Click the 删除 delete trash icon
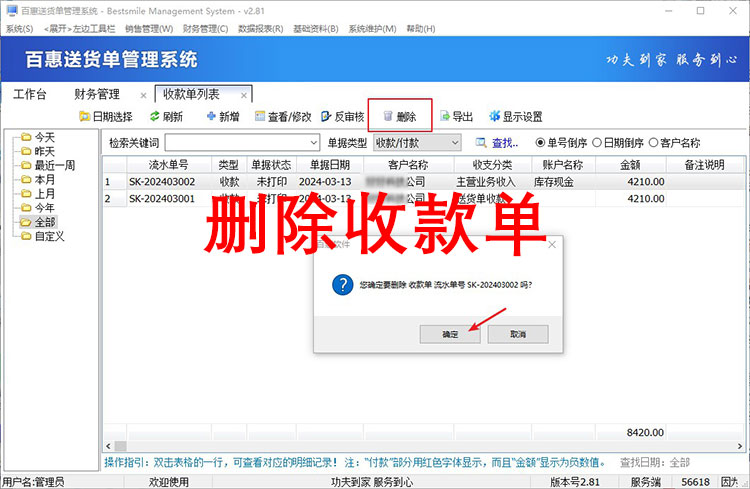This screenshot has height=489, width=750. [x=388, y=116]
